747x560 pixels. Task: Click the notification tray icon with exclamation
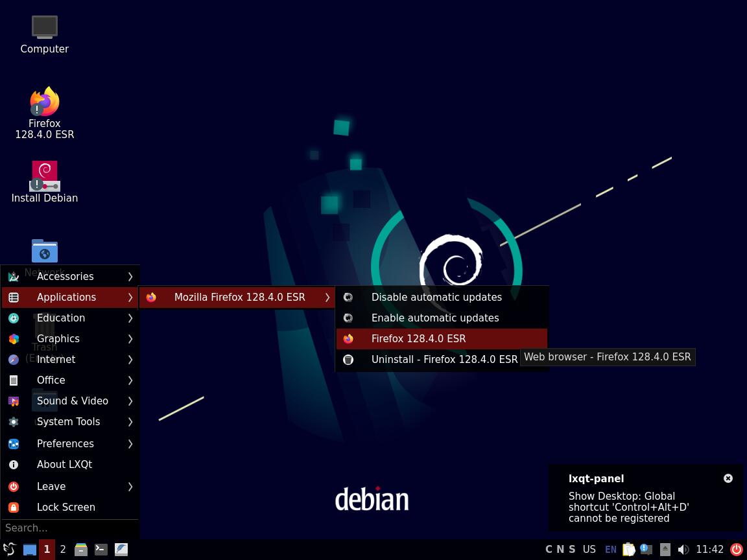click(x=646, y=550)
